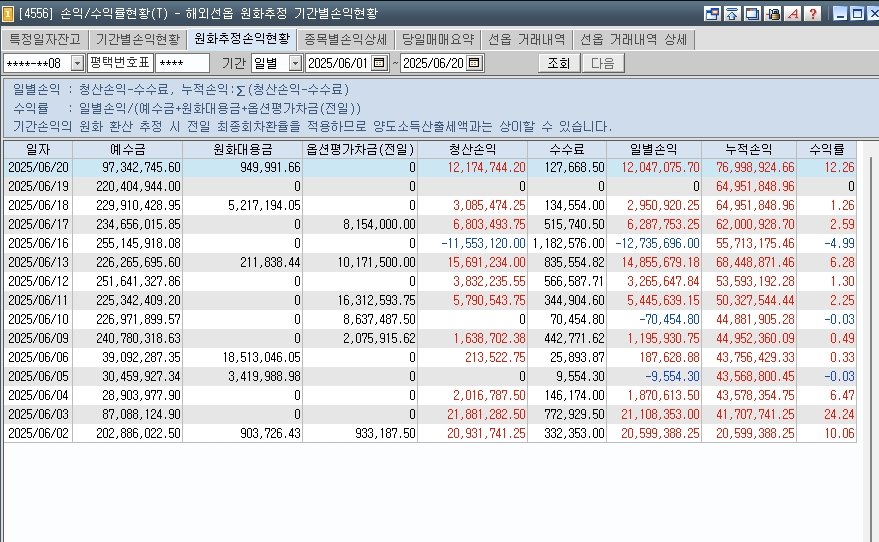This screenshot has height=542, width=879.
Task: Select the 2025/06/17 row date
Action: coord(38,225)
